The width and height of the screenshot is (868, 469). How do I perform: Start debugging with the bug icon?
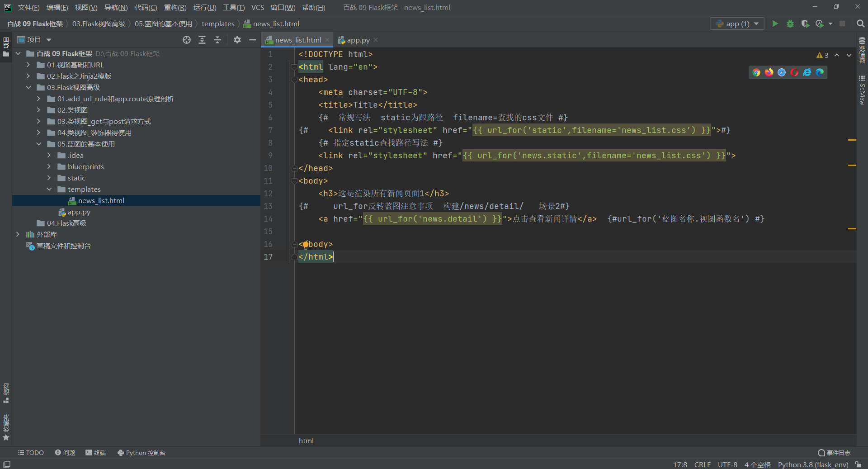click(x=790, y=24)
